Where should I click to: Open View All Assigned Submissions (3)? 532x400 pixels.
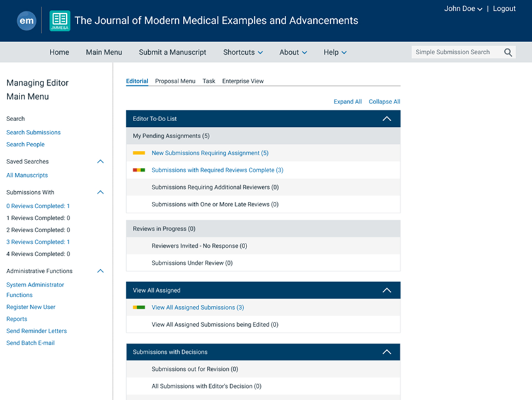tap(198, 308)
